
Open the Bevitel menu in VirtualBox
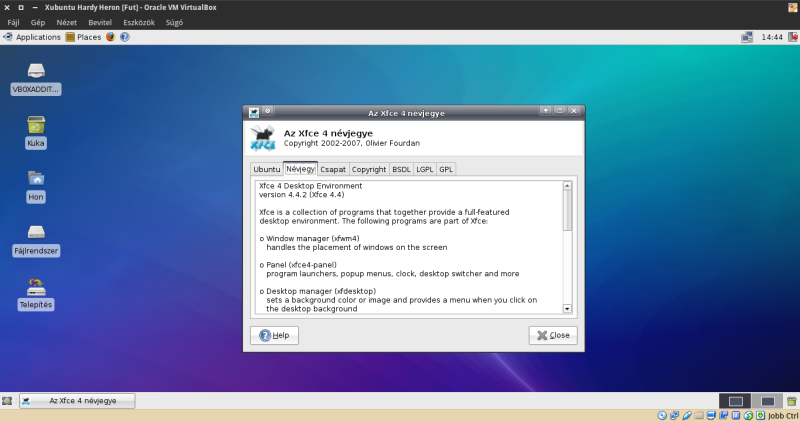(x=100, y=22)
